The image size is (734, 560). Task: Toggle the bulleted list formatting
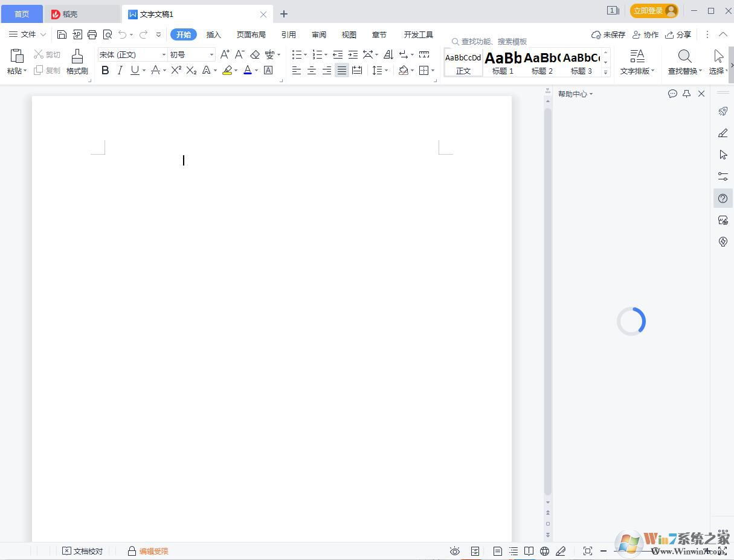pos(296,54)
